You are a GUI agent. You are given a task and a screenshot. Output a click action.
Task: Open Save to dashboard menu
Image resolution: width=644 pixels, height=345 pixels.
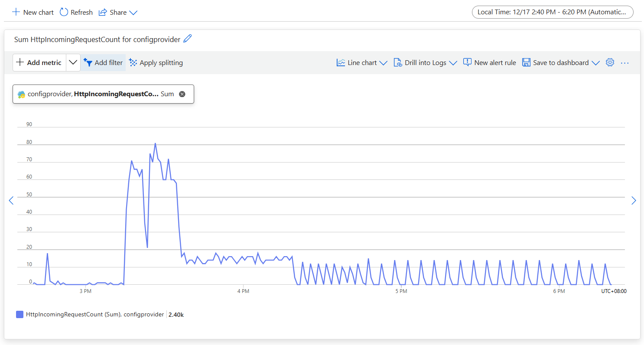point(561,62)
